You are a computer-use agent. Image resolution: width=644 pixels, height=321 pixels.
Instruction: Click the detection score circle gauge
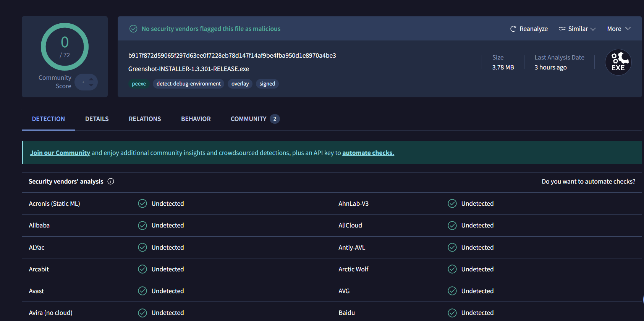[x=65, y=47]
